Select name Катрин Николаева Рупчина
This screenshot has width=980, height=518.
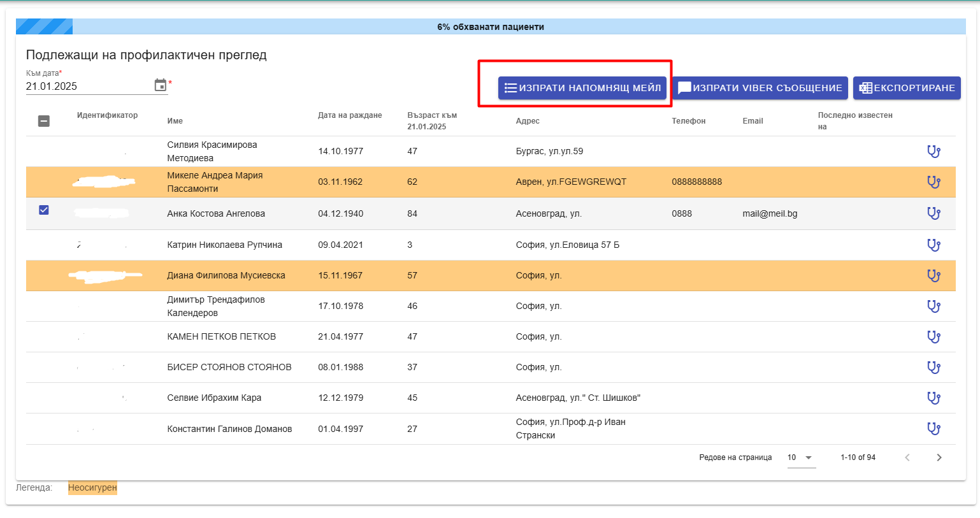[x=224, y=245]
